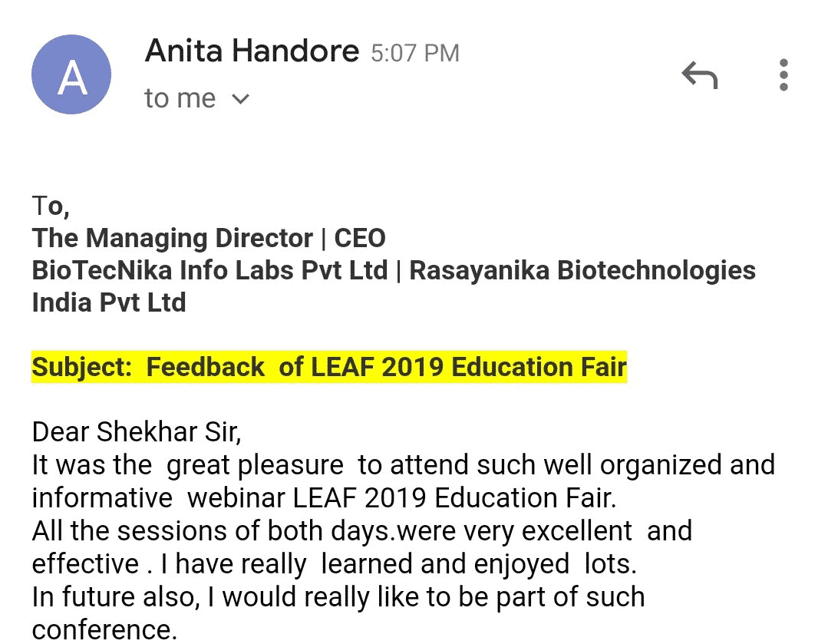
Task: Click the line 'All the sessions of both days'
Action: point(362,531)
